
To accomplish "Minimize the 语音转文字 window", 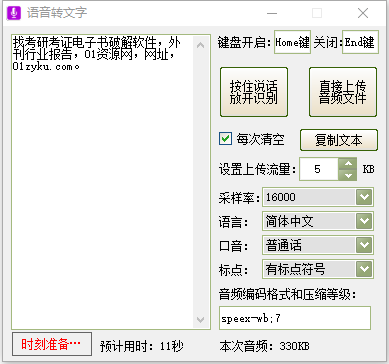I will coord(272,13).
